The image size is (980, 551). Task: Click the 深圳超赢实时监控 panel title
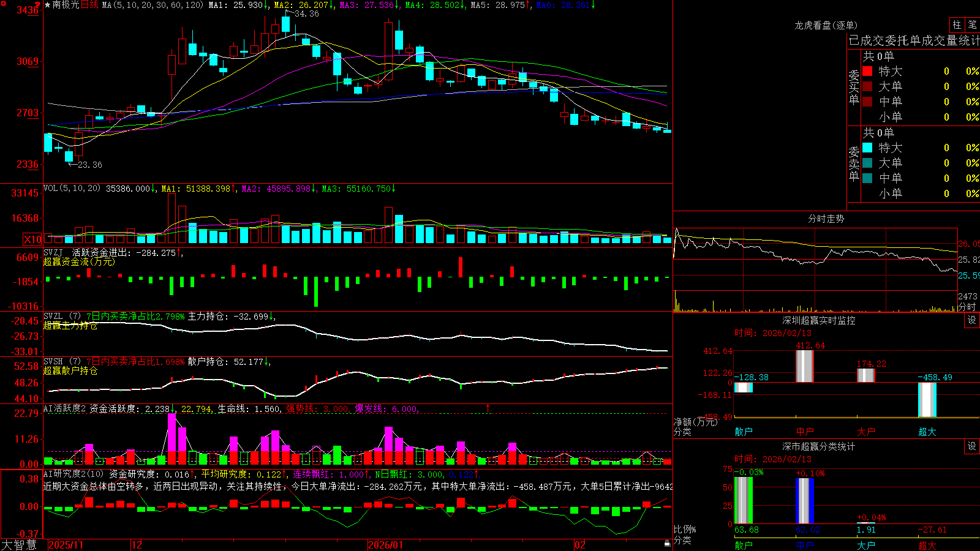[819, 320]
